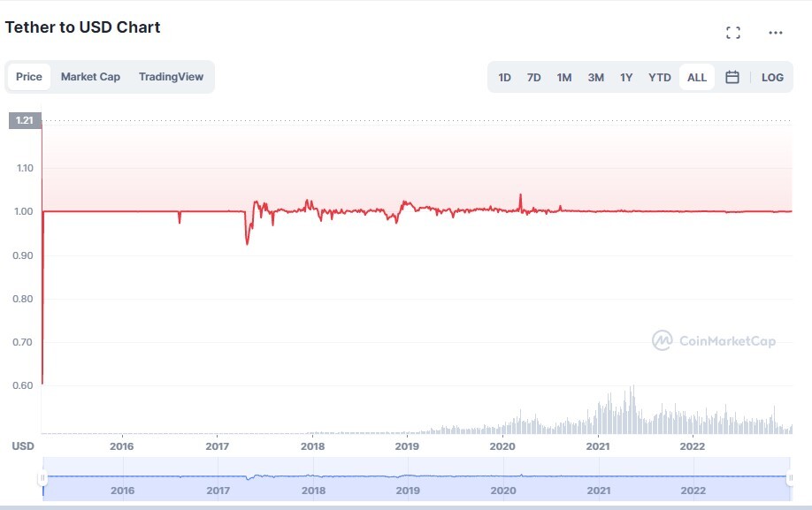This screenshot has height=510, width=812.
Task: Open the calendar date range picker
Action: tap(732, 77)
